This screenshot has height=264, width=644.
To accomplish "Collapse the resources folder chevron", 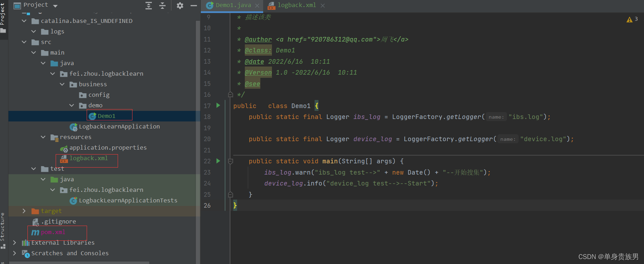I will point(43,137).
